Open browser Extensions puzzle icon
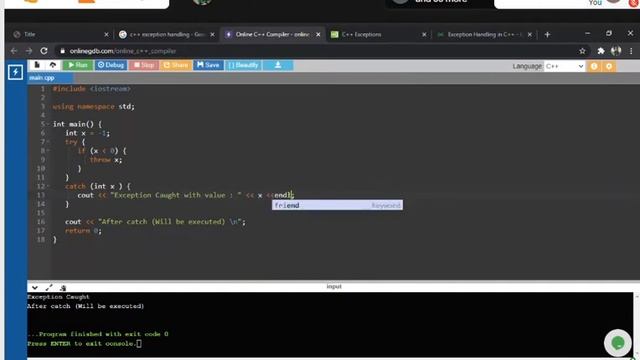The image size is (640, 360). pyautogui.click(x=601, y=51)
